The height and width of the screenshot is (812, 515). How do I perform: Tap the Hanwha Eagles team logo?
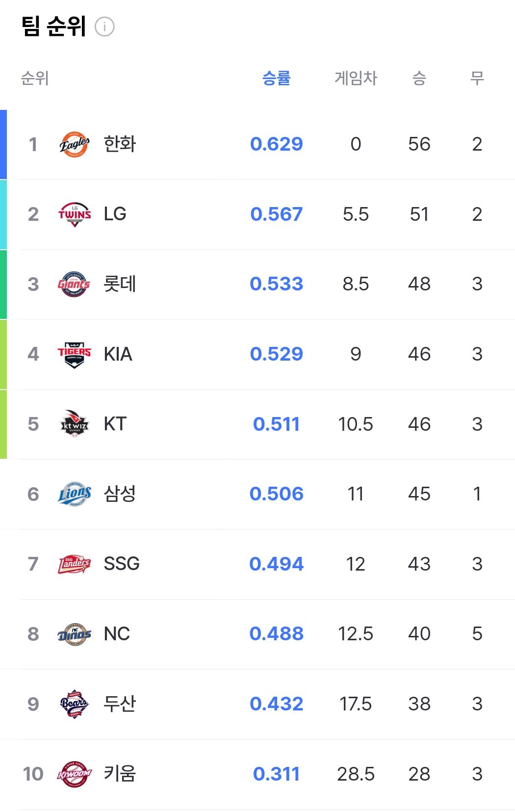[x=75, y=144]
